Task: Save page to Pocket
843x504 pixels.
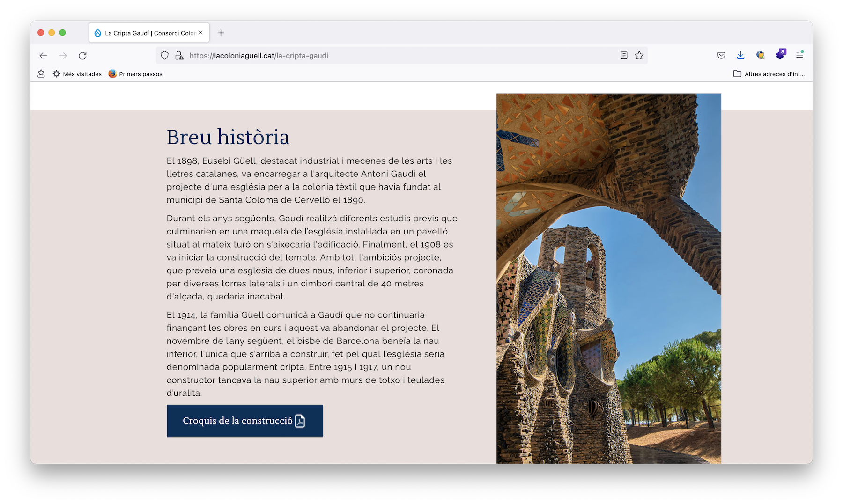Action: click(721, 56)
